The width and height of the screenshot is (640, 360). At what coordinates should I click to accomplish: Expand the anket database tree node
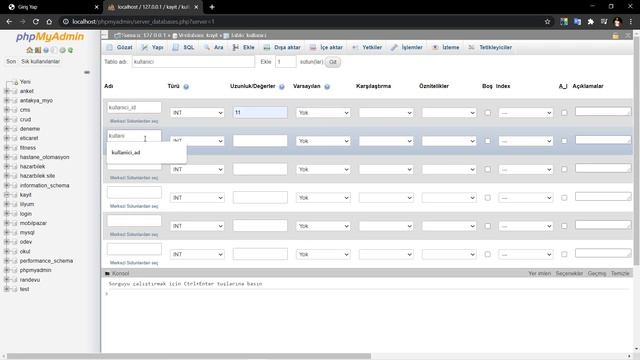point(6,91)
